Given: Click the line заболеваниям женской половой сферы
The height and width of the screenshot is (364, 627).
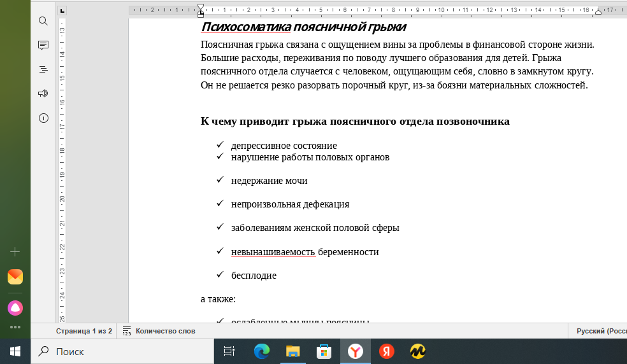Looking at the screenshot, I should tap(315, 228).
